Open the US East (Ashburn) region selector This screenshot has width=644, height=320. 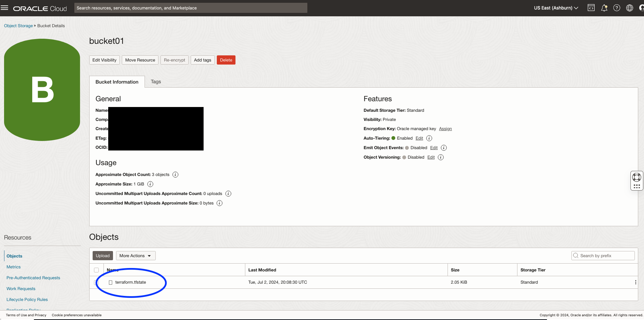coord(555,7)
